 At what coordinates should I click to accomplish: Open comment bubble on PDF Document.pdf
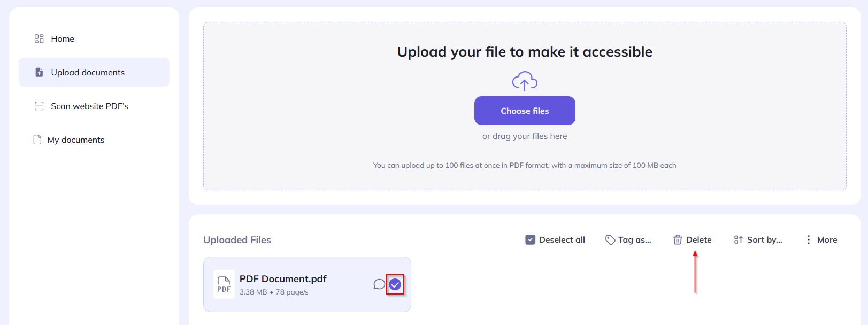379,284
